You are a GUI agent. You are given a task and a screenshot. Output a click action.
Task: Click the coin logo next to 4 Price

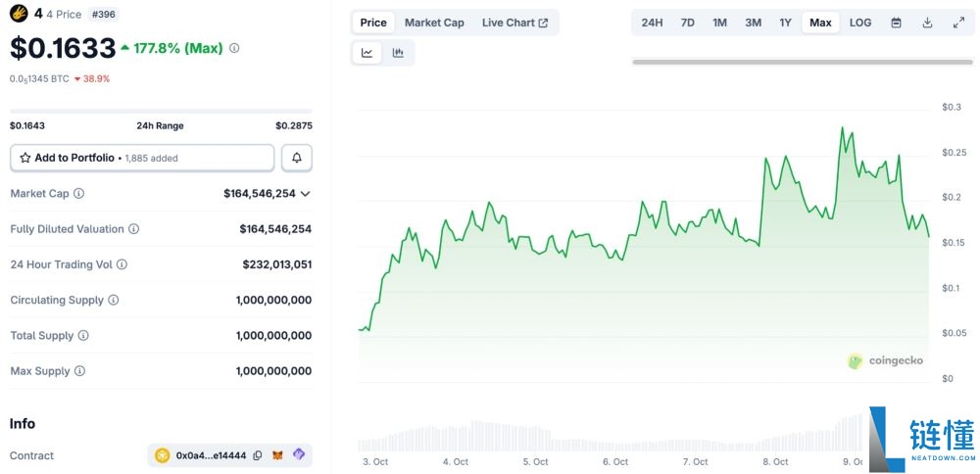pos(20,13)
